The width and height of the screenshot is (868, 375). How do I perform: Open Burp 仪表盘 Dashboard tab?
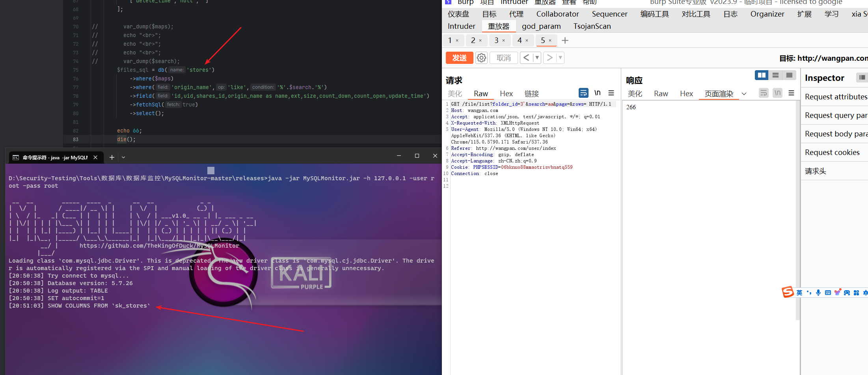pyautogui.click(x=458, y=14)
